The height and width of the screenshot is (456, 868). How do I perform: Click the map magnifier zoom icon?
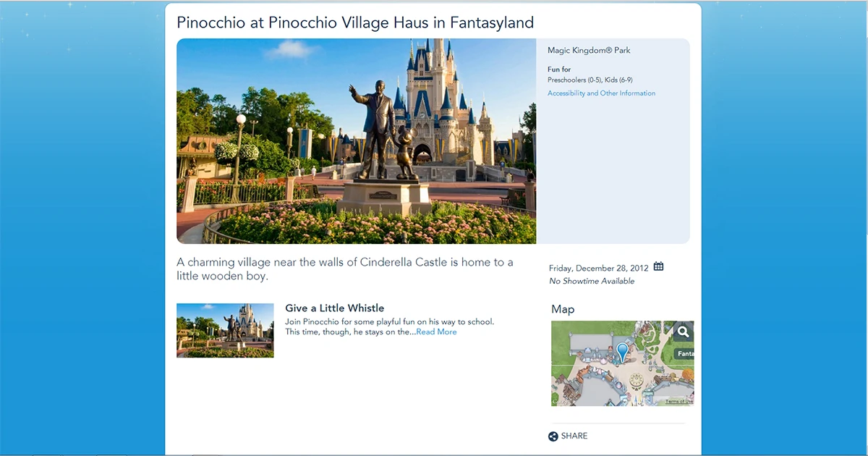[x=684, y=332]
